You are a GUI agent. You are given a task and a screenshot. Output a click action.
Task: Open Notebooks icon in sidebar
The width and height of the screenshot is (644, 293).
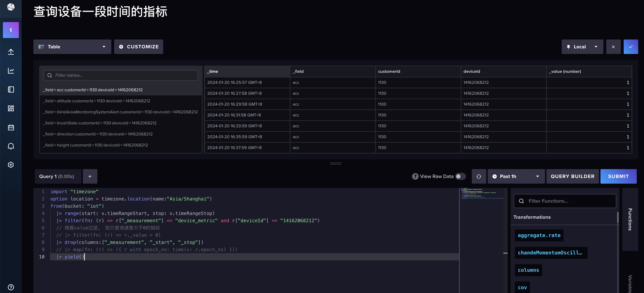click(11, 89)
